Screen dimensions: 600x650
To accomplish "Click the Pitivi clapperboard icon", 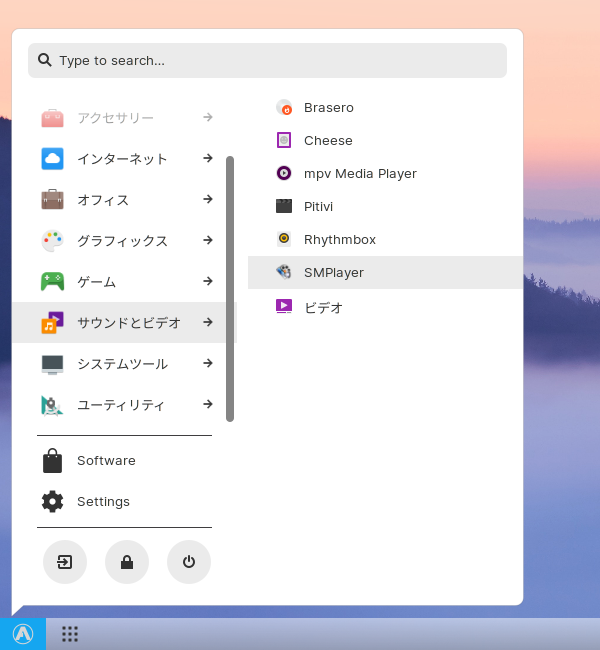I will tap(284, 206).
